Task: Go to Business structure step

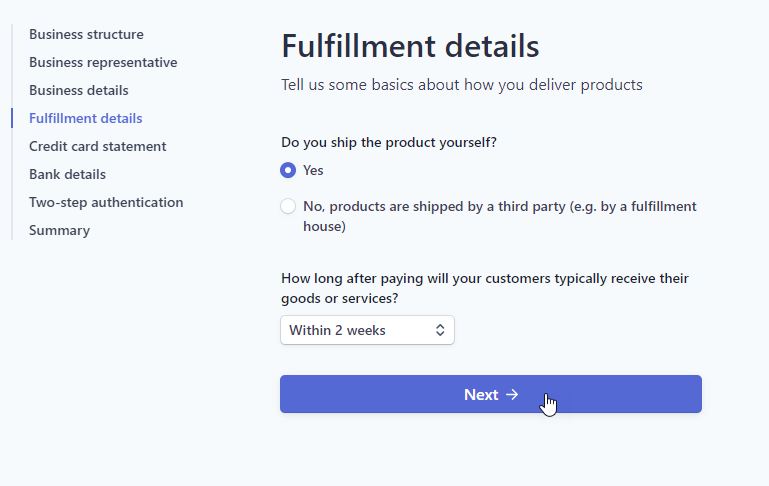Action: point(86,34)
